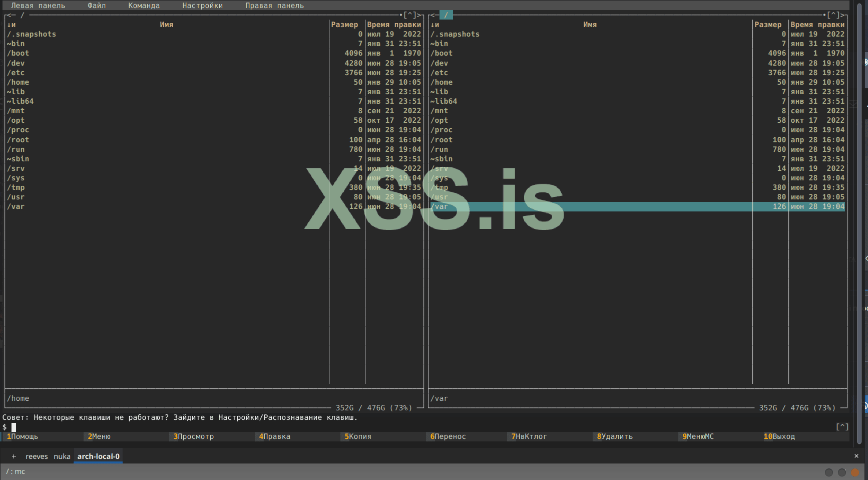868x480 pixels.
Task: Switch to the nuka terminal tab
Action: [62, 456]
